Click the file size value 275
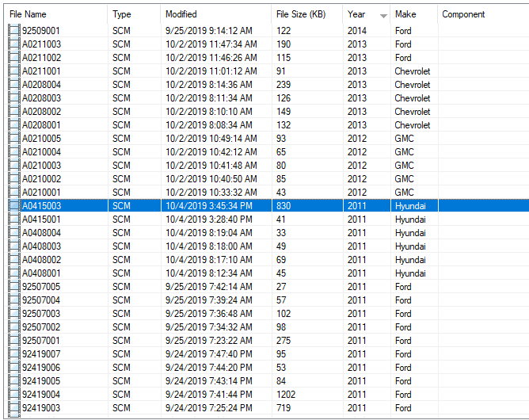This screenshot has width=529, height=420. pos(284,341)
